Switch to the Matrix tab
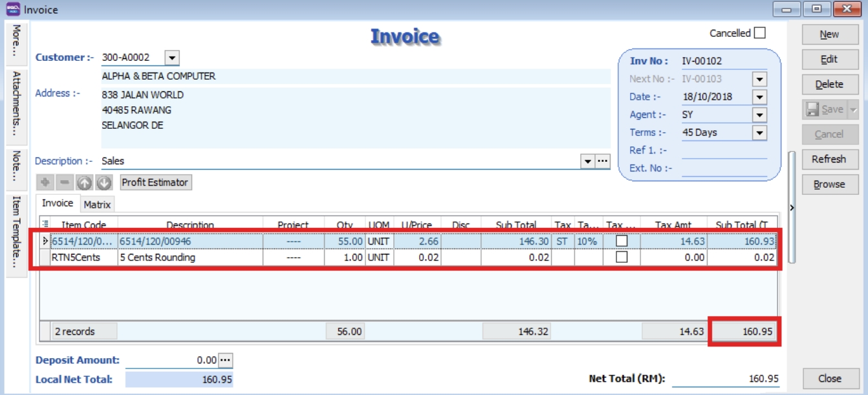The image size is (868, 395). [x=97, y=205]
